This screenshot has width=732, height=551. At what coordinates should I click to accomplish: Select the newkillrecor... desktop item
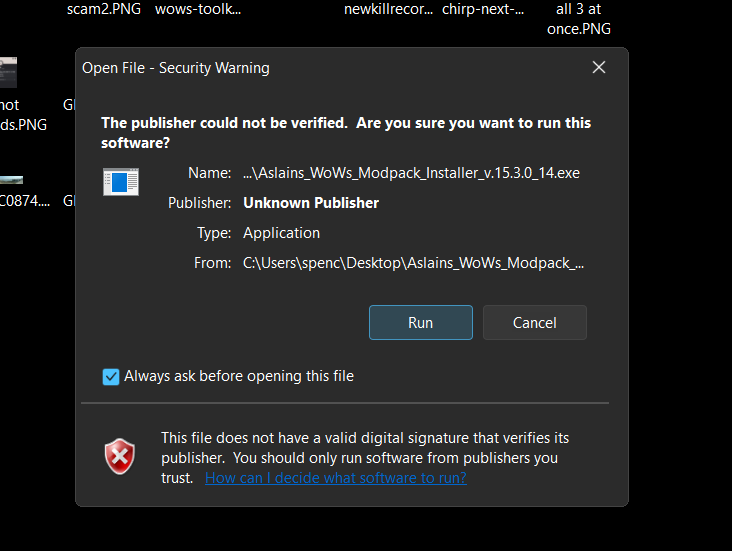tap(388, 9)
